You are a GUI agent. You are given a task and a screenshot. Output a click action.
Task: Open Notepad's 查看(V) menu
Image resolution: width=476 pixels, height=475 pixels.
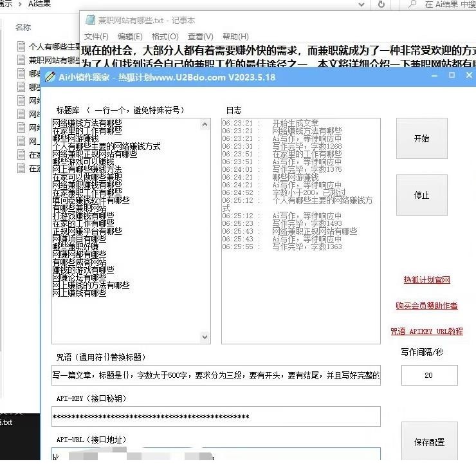[200, 37]
